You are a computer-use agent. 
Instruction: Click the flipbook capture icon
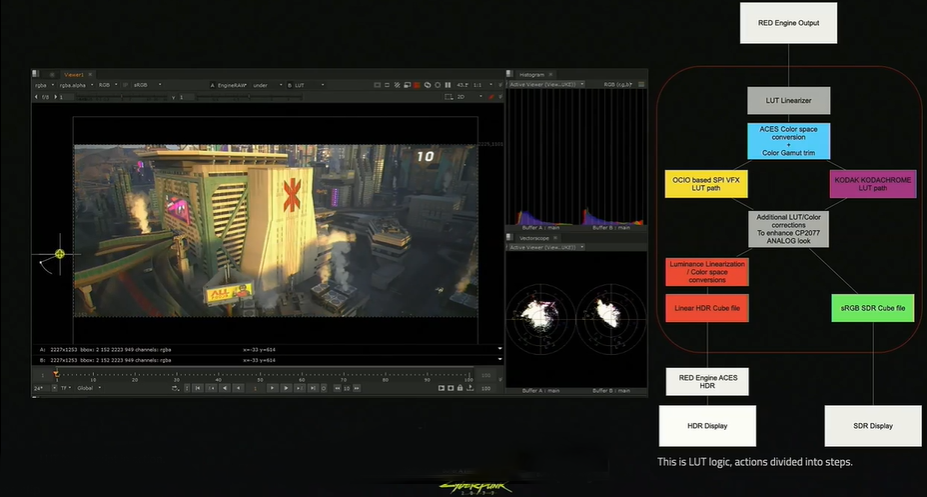pyautogui.click(x=442, y=388)
